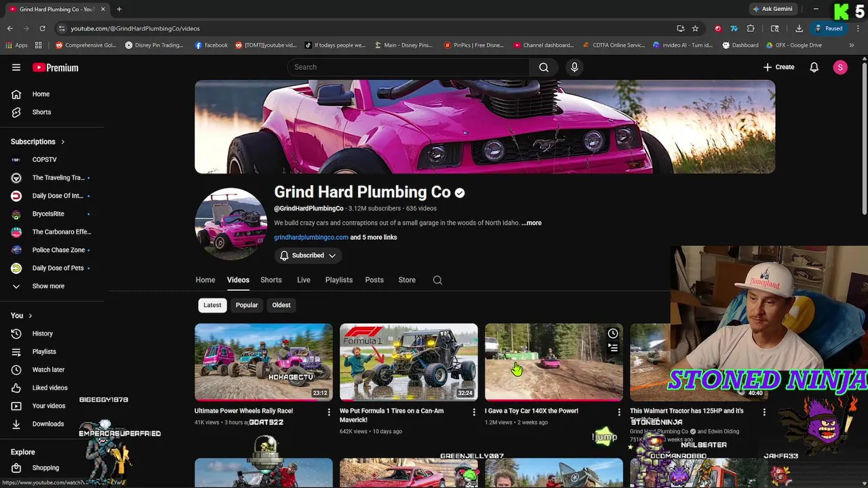The image size is (868, 488).
Task: Select the Latest filter chip
Action: 212,305
